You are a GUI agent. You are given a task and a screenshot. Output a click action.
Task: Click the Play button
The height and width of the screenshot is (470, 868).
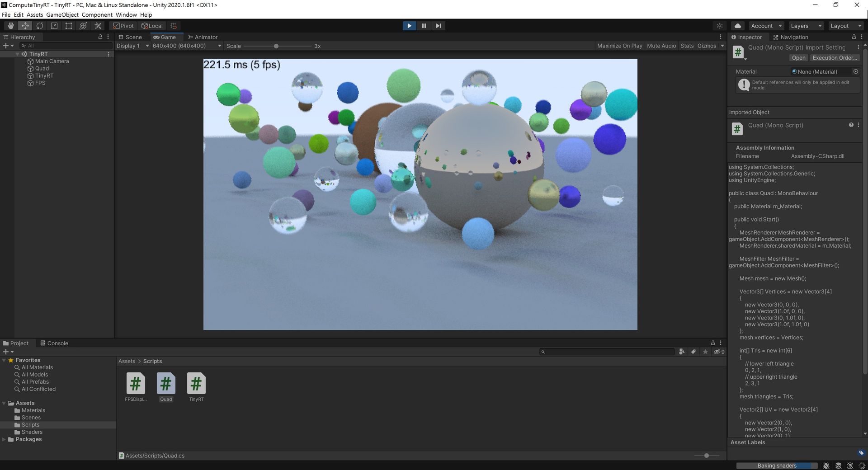409,26
